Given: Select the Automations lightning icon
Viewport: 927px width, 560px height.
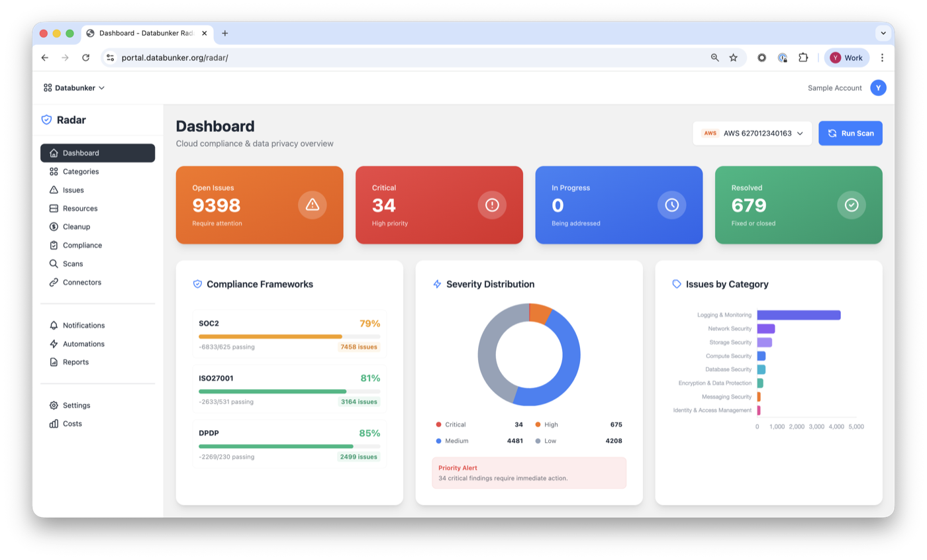Looking at the screenshot, I should pyautogui.click(x=54, y=344).
